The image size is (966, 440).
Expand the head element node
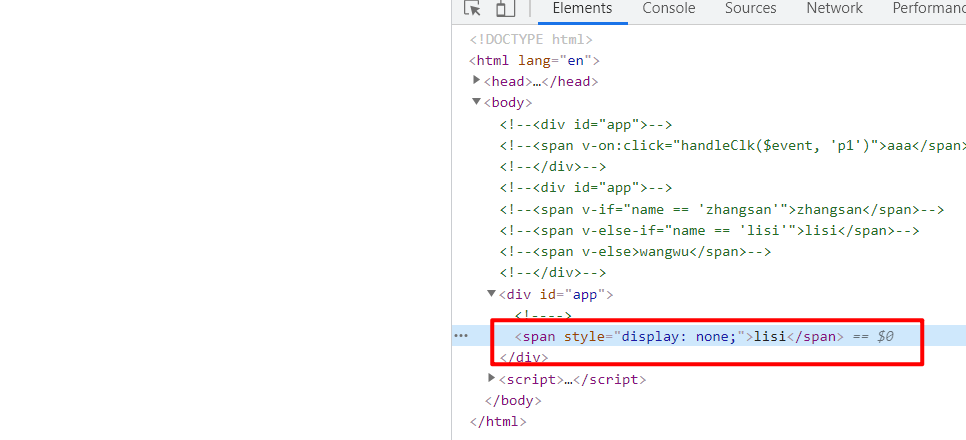[476, 80]
